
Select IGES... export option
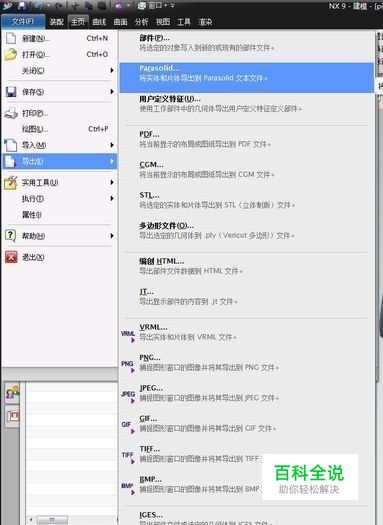[x=247, y=517]
